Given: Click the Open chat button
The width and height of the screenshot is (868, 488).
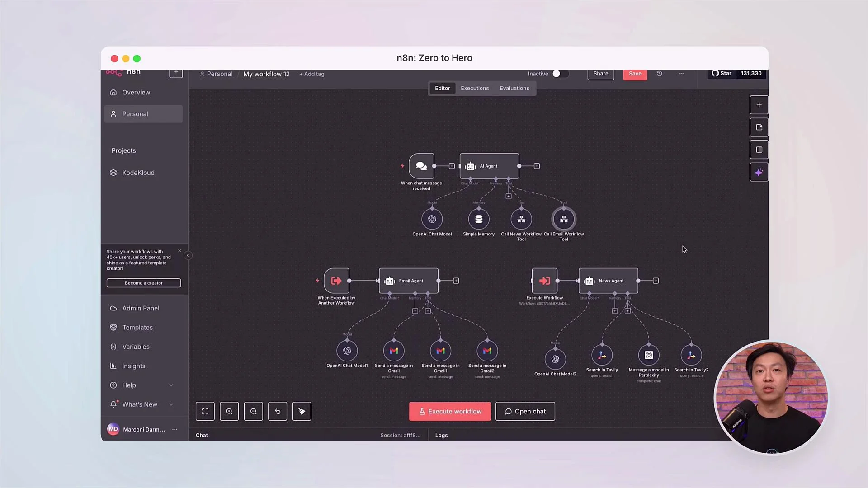Looking at the screenshot, I should pyautogui.click(x=525, y=411).
